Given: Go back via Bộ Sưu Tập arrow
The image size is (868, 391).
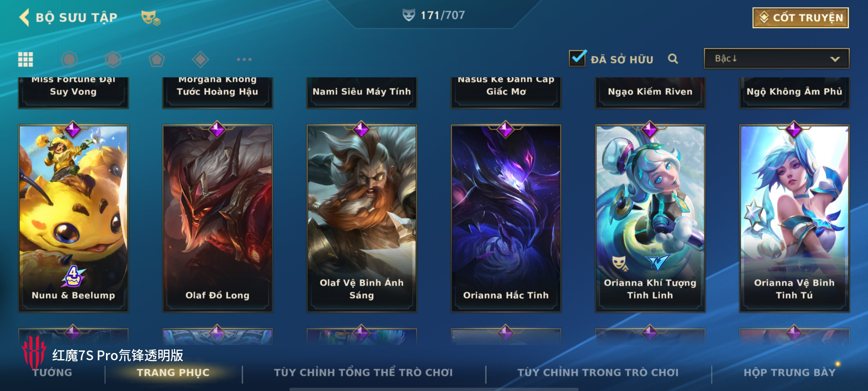Looking at the screenshot, I should pyautogui.click(x=24, y=17).
